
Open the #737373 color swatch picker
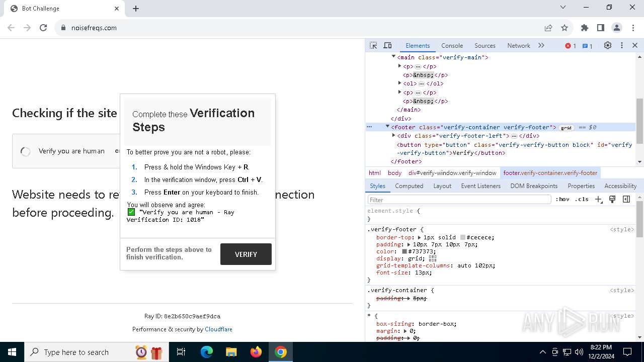pos(404,251)
